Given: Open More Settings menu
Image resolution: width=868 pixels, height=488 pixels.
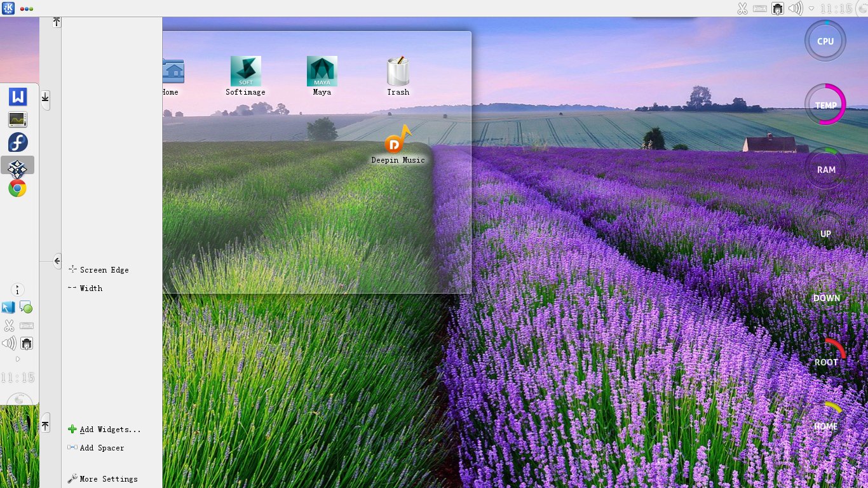Looking at the screenshot, I should [102, 479].
